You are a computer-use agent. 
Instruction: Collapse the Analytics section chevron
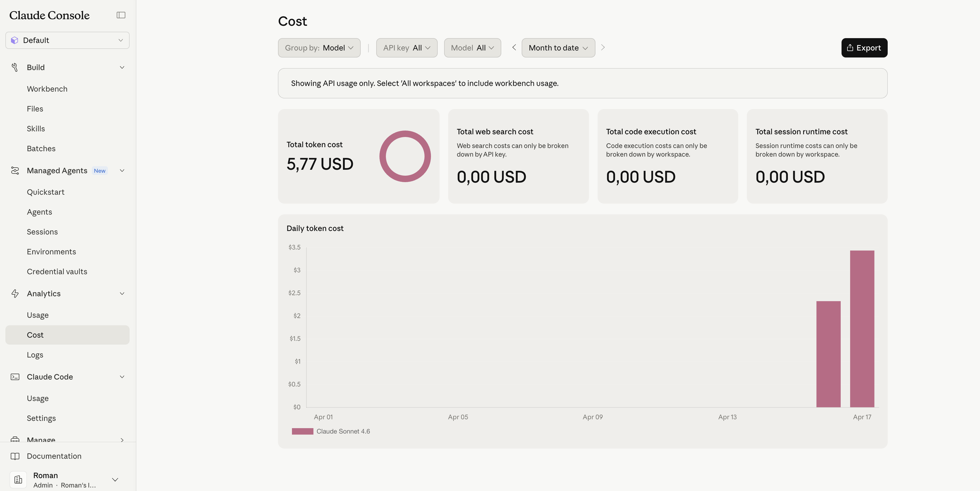pos(122,294)
